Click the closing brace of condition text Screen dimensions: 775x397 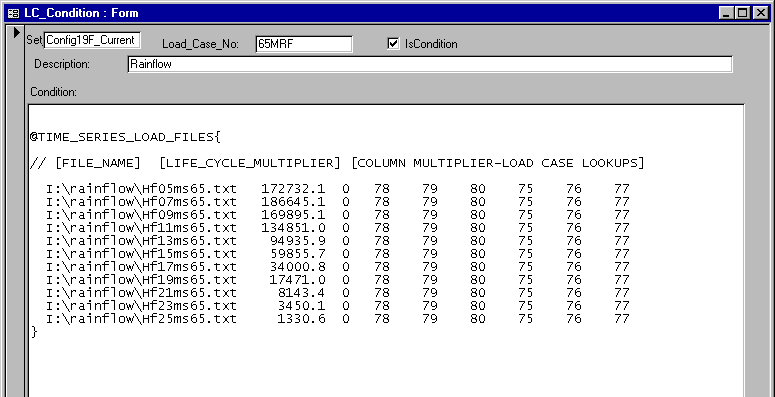(x=34, y=332)
